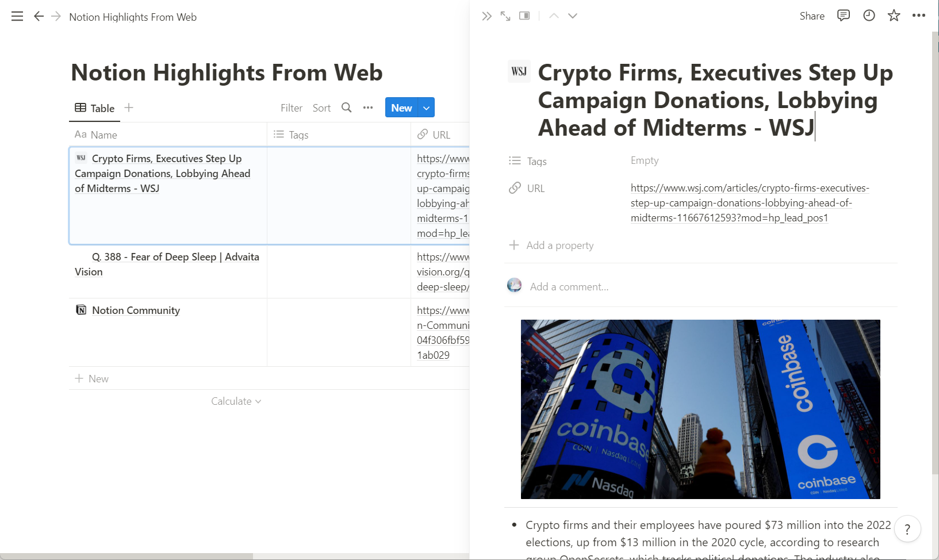Click URL cell of Notion Community row
The width and height of the screenshot is (939, 560).
tap(440, 332)
